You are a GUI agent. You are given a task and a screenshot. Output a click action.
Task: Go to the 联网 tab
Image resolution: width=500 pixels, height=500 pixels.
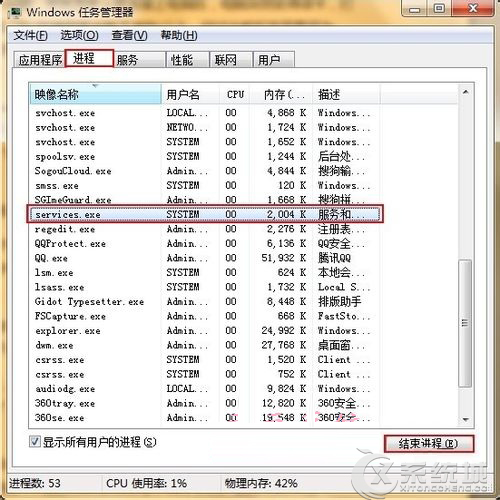(x=231, y=60)
